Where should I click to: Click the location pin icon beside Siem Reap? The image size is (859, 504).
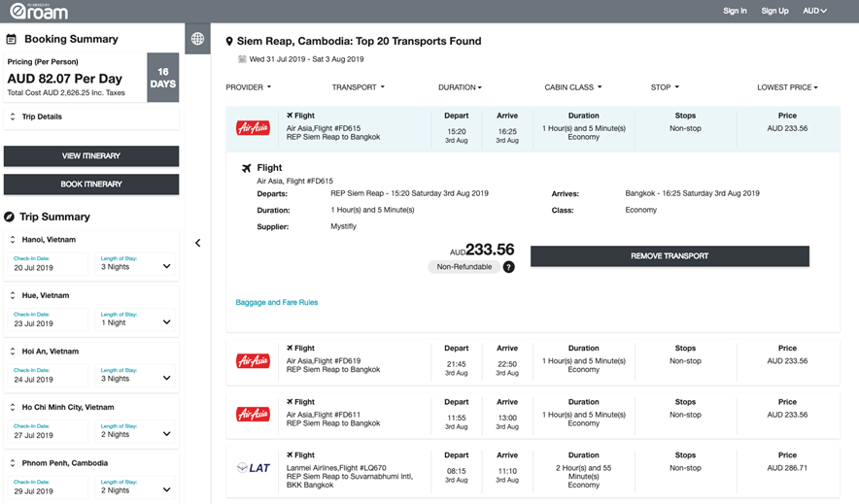pyautogui.click(x=229, y=42)
